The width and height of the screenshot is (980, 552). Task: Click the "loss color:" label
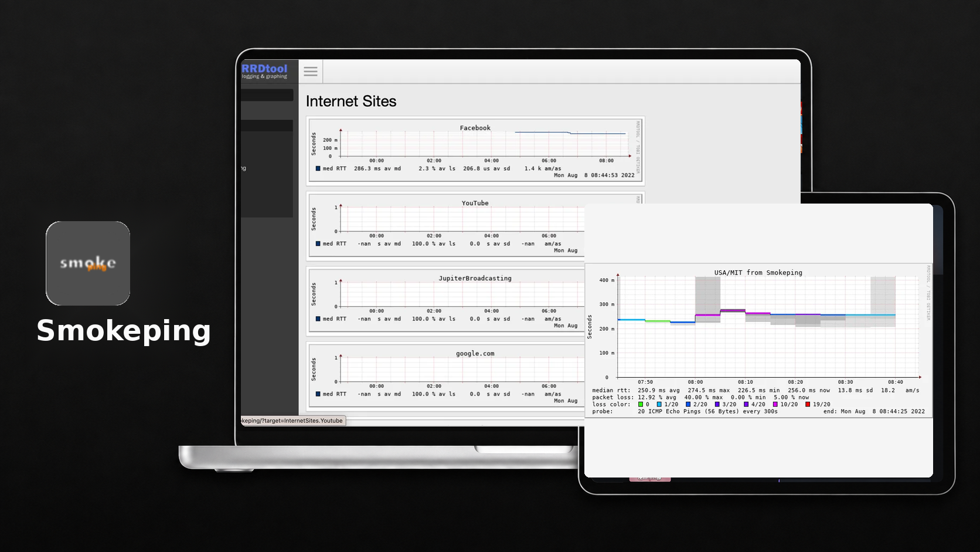[611, 404]
